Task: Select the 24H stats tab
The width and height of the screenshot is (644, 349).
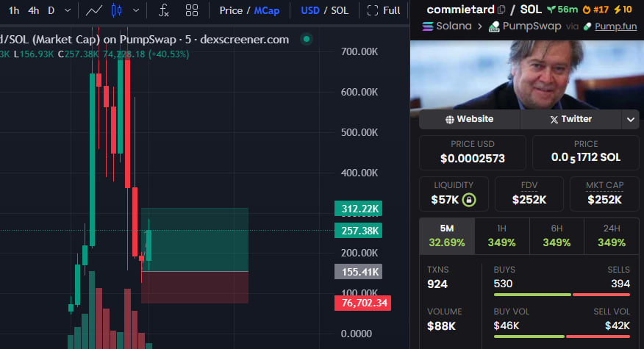Action: (612, 236)
